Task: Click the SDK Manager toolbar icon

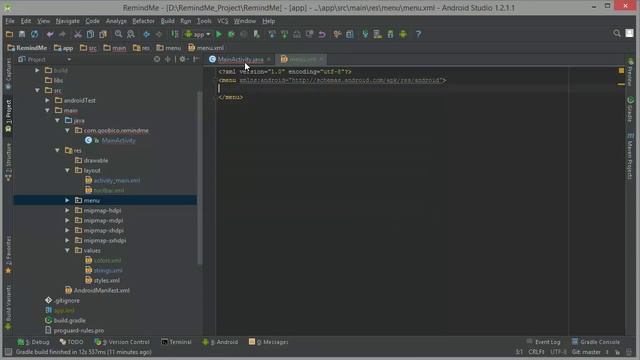Action: (x=390, y=34)
